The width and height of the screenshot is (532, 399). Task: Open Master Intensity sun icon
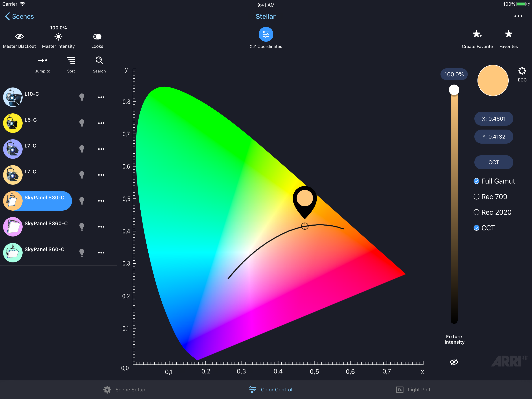(58, 37)
